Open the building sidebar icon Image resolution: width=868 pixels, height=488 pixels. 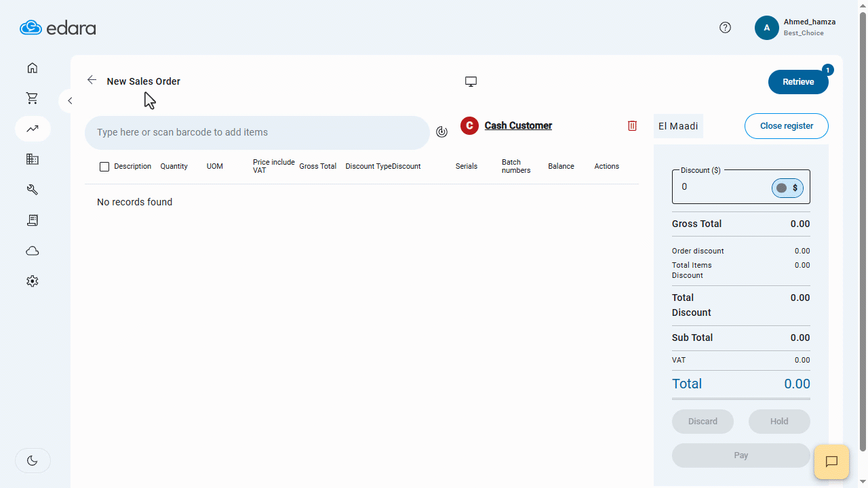[33, 159]
